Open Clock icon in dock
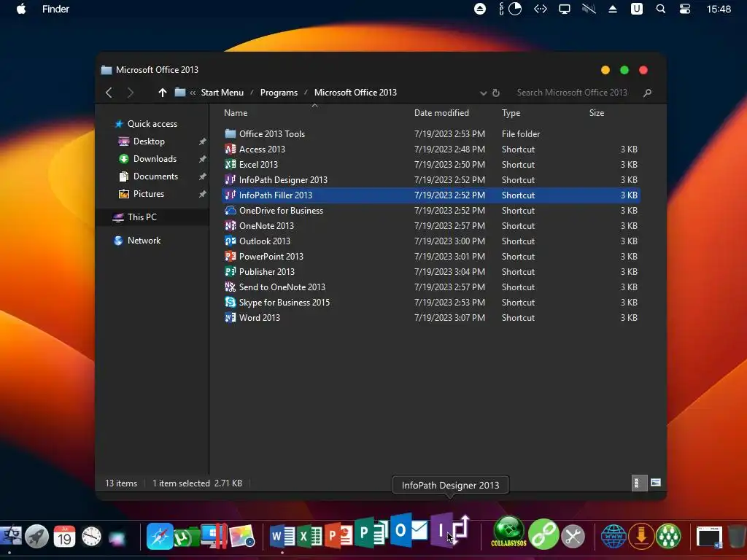Viewport: 747px width, 560px height. pyautogui.click(x=91, y=537)
